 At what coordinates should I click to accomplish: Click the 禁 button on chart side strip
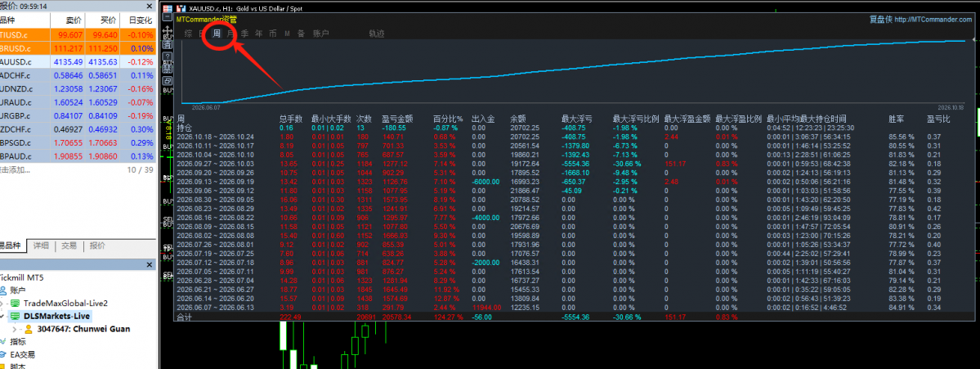click(168, 69)
